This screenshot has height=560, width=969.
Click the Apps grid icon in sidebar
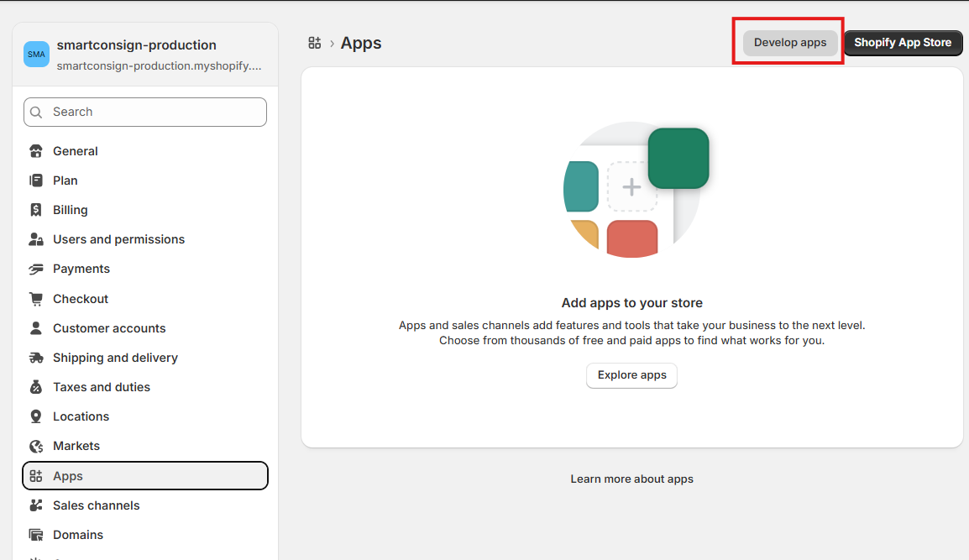pos(36,476)
